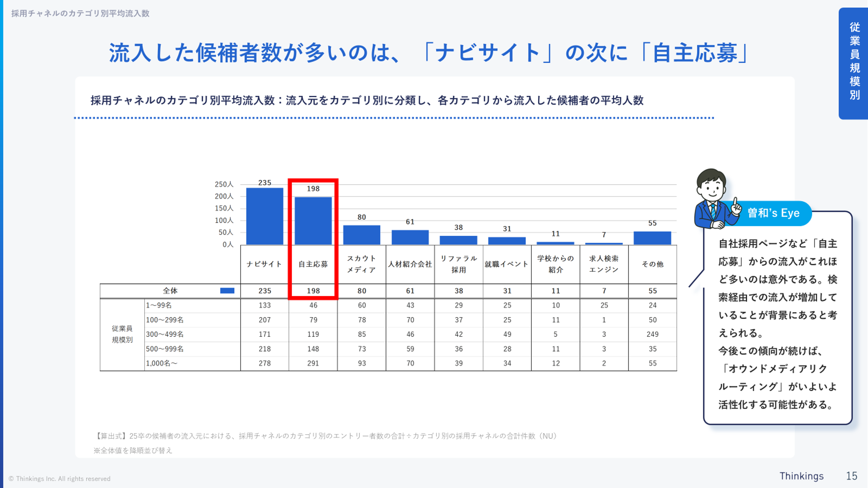Click the 従業員規模別 row group cell
868x488 pixels.
click(x=122, y=334)
